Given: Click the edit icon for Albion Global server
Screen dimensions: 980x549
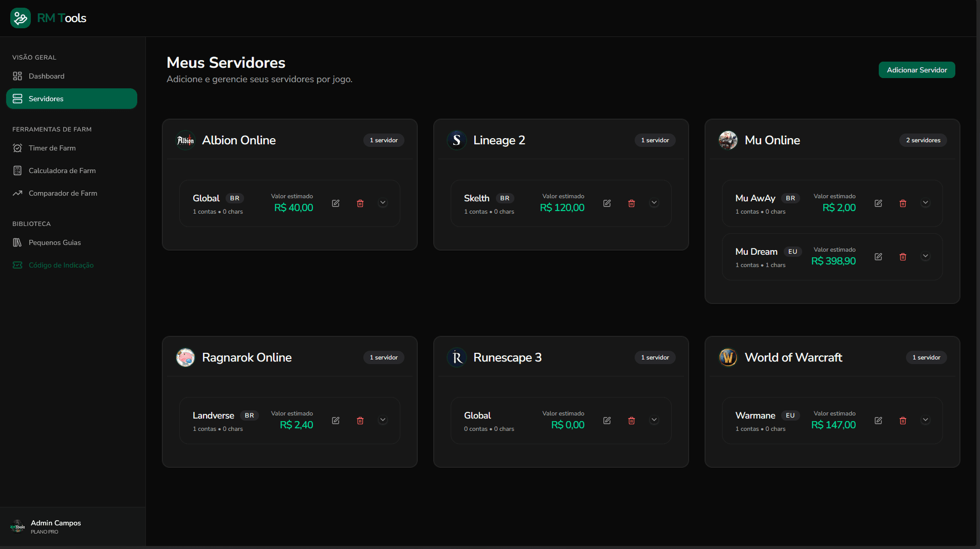Looking at the screenshot, I should 336,203.
